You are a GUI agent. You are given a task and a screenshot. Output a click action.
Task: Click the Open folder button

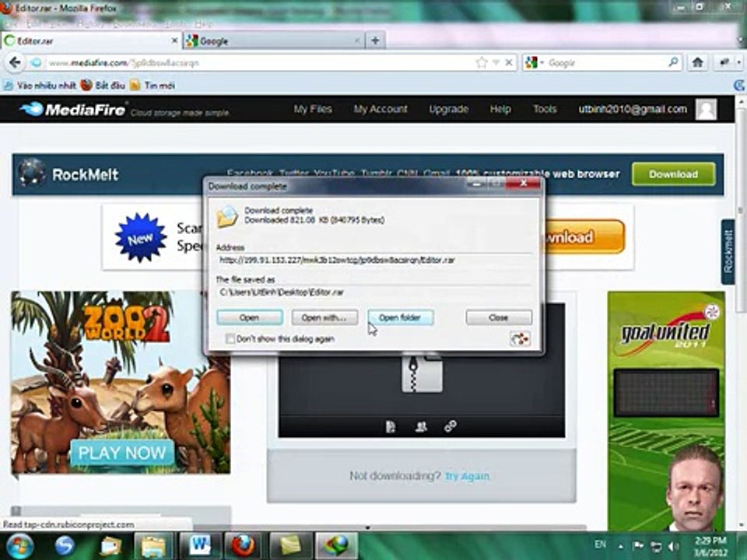400,317
